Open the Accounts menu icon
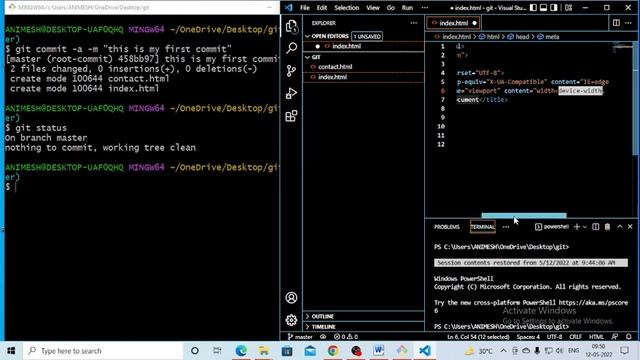 click(x=291, y=298)
